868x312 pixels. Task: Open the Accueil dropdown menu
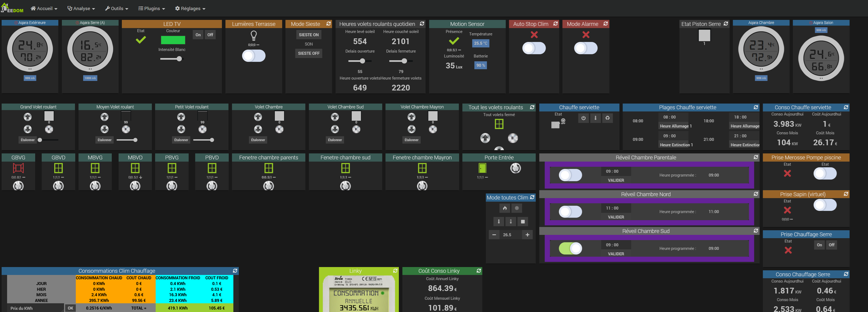44,8
